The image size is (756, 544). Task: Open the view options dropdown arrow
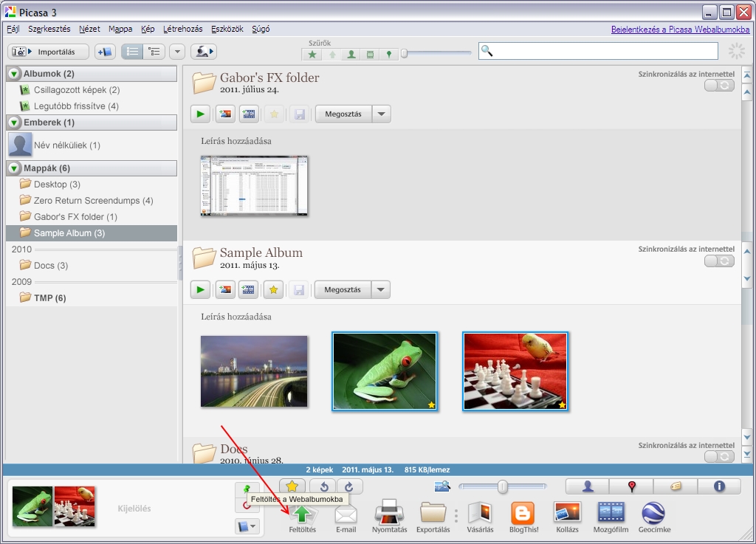point(177,52)
